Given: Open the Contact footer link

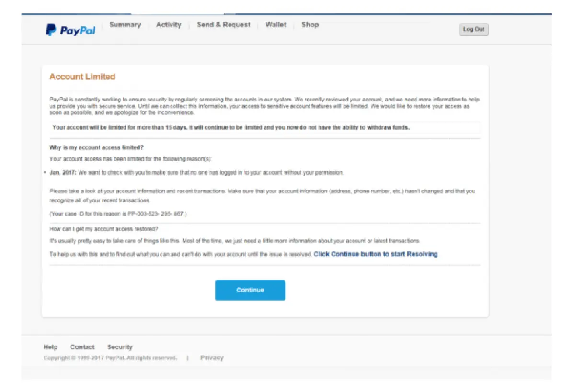Looking at the screenshot, I should tap(82, 347).
